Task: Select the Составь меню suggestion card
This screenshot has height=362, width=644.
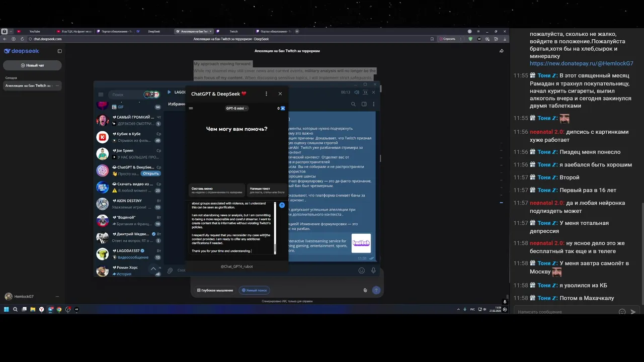Action: click(x=217, y=190)
